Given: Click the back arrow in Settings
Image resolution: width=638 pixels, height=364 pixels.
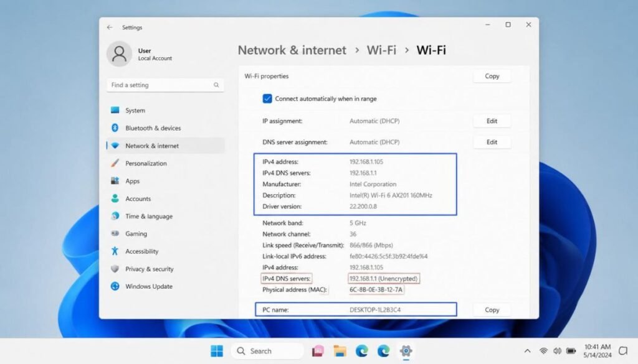Looking at the screenshot, I should 110,27.
